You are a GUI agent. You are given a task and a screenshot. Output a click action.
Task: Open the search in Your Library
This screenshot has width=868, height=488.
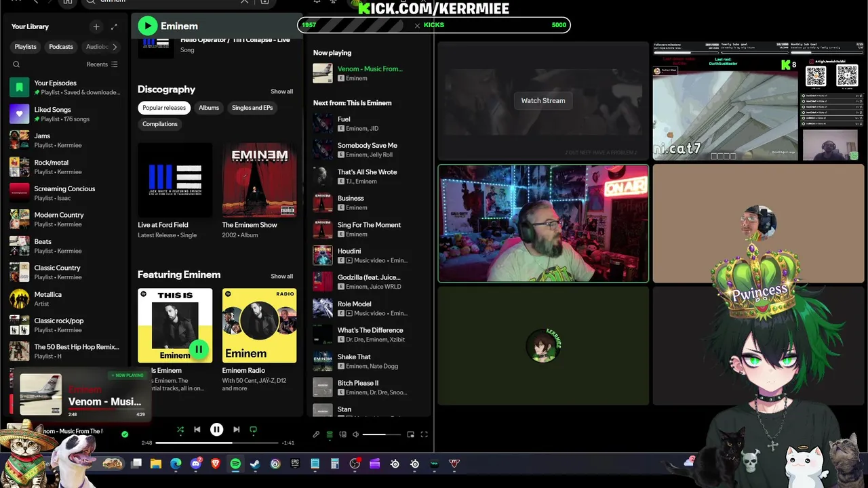(x=16, y=64)
